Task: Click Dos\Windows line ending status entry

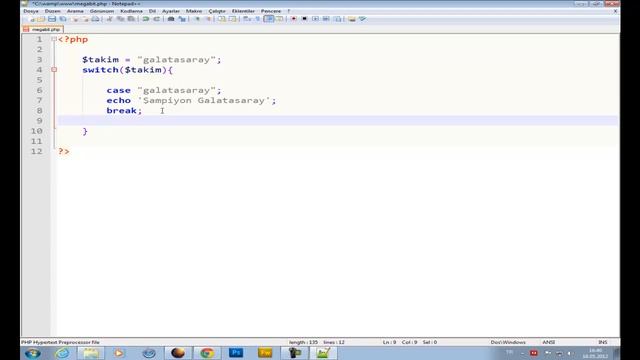Action: coord(508,342)
